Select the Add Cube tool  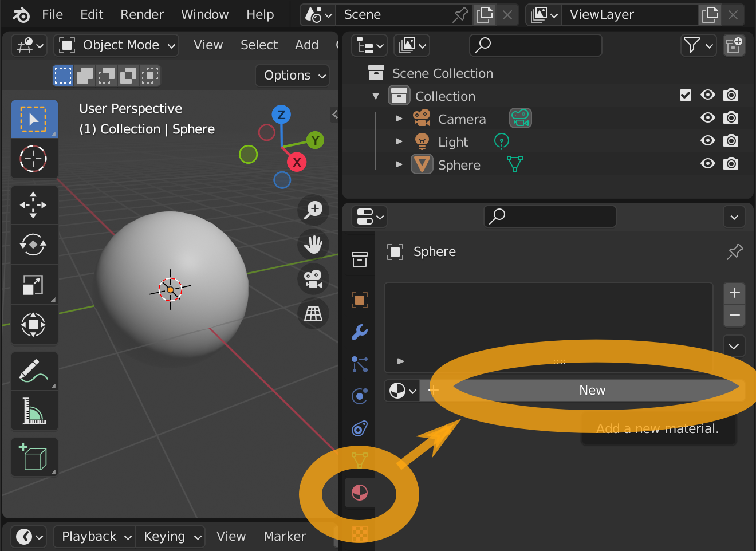34,457
